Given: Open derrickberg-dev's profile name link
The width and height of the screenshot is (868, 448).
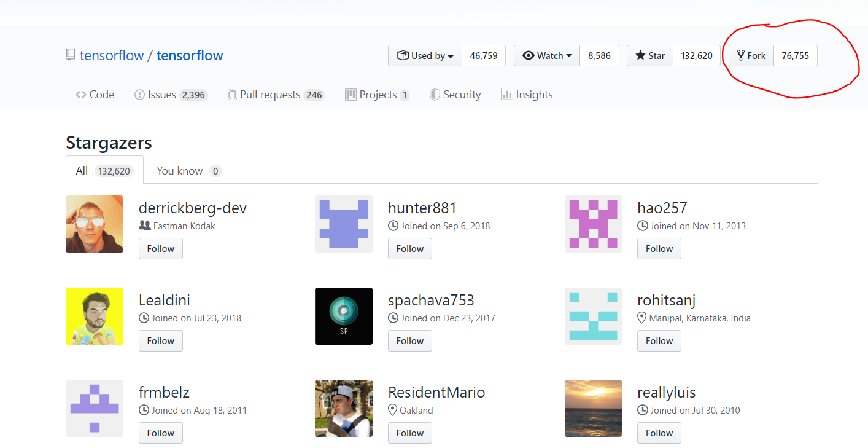Looking at the screenshot, I should (x=193, y=208).
